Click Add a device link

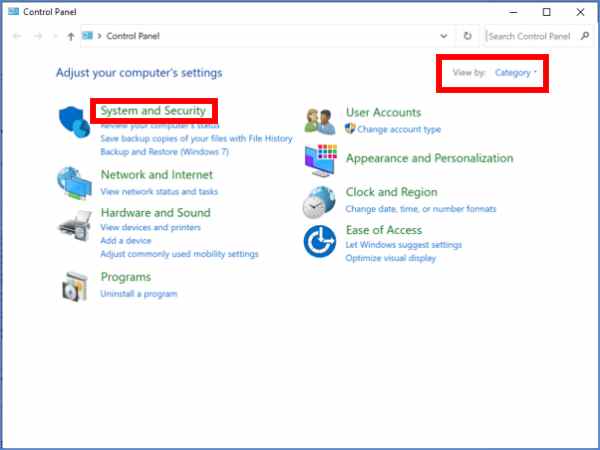(x=126, y=241)
